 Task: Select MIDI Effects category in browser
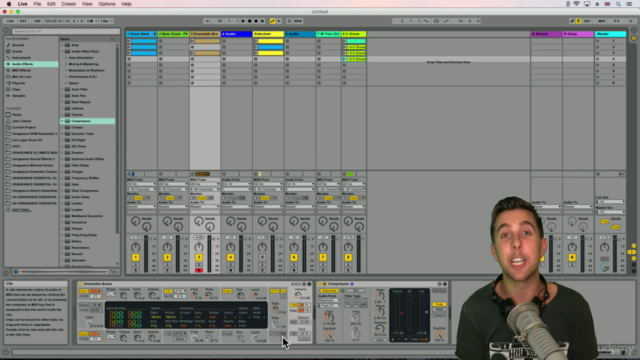click(21, 70)
